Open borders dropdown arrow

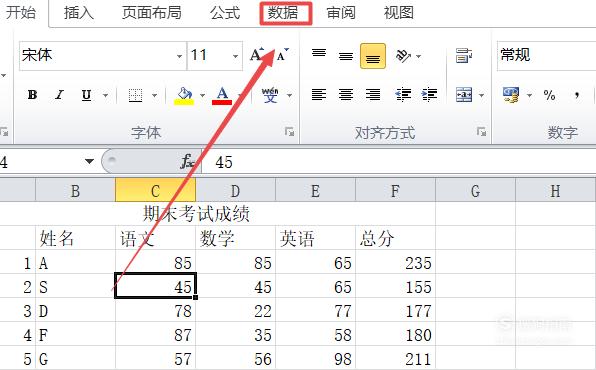click(x=154, y=95)
